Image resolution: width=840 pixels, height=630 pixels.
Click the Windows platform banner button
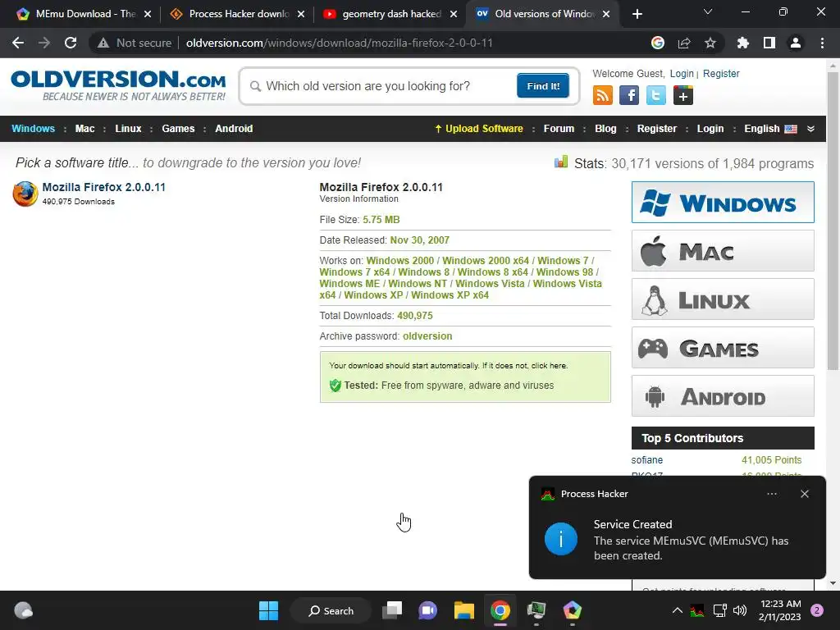coord(723,202)
